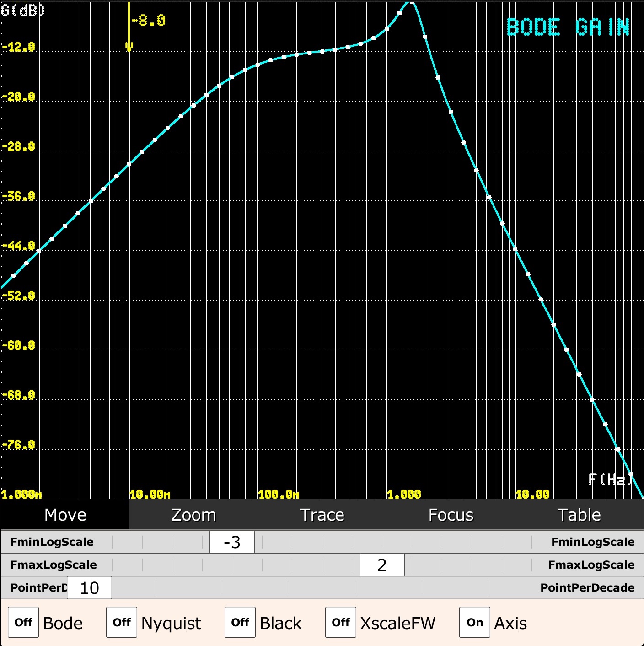Turn off the Axis toggle
The width and height of the screenshot is (644, 646).
(x=475, y=622)
